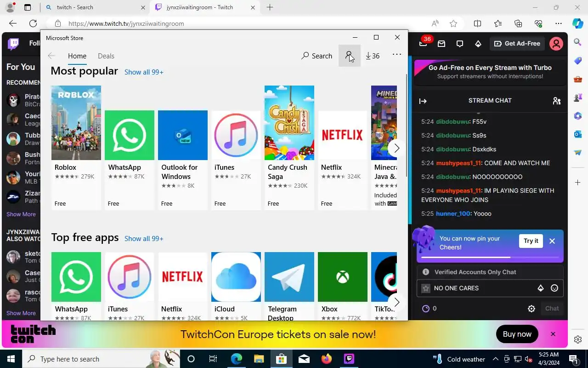Screen dimensions: 588x368
Task: Click Show More under also watch list
Action: click(x=21, y=313)
